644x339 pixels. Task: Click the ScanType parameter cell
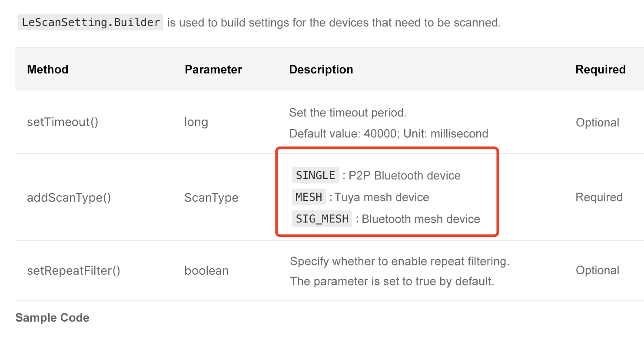211,198
